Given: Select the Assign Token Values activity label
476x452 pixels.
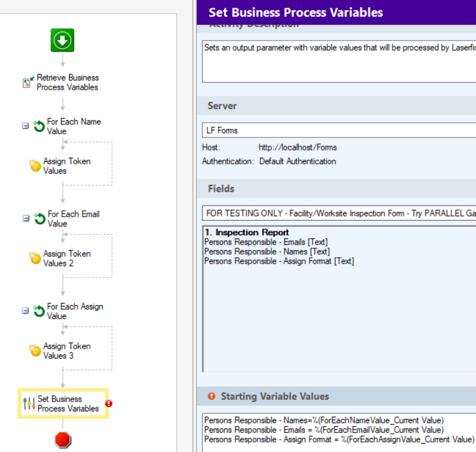Looking at the screenshot, I should pyautogui.click(x=67, y=166).
